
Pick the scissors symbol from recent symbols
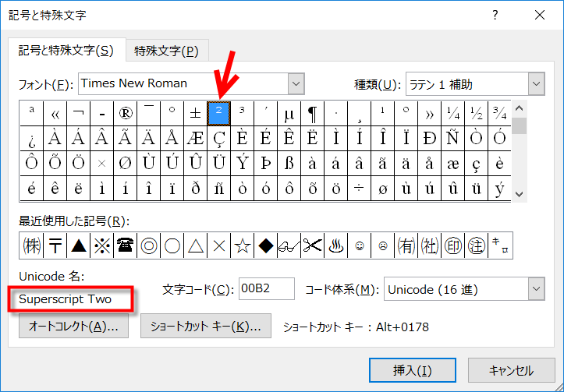(x=313, y=246)
